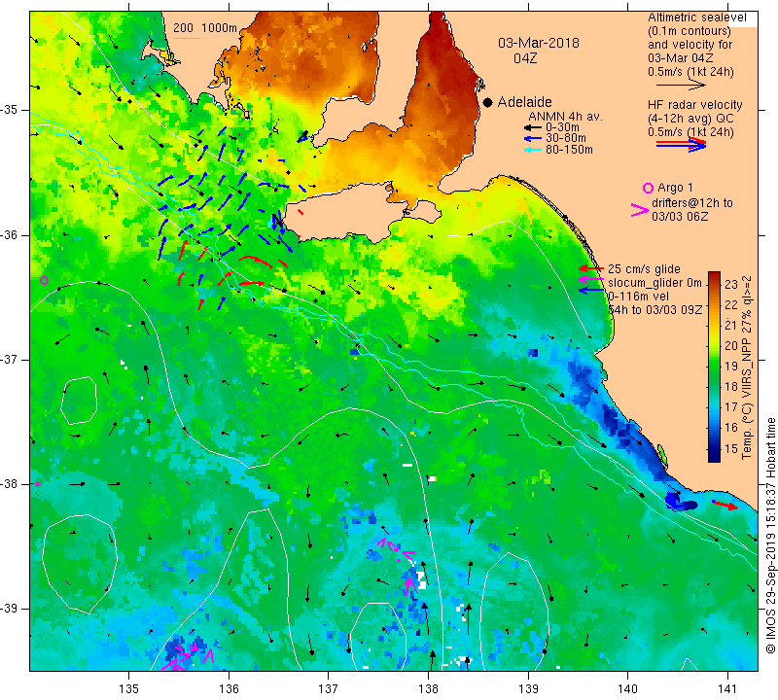The width and height of the screenshot is (778, 700).
Task: Click the 23 tick label on the colorbar
Action: click(731, 284)
